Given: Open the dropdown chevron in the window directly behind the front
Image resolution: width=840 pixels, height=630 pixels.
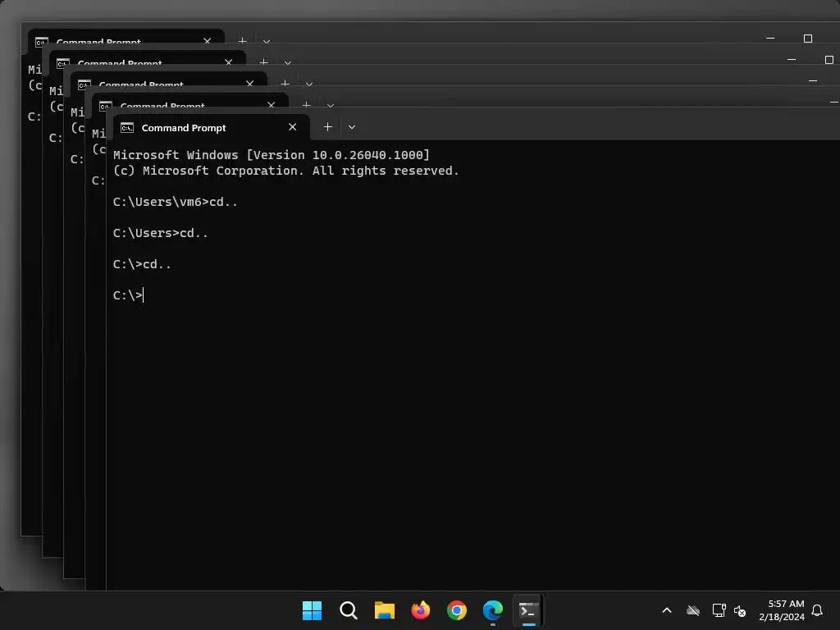Looking at the screenshot, I should pyautogui.click(x=331, y=106).
